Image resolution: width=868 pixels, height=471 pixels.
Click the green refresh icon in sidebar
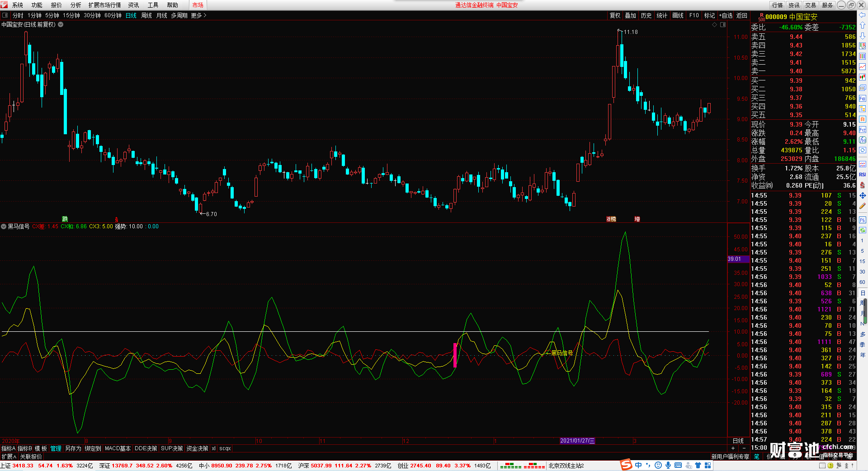click(863, 230)
